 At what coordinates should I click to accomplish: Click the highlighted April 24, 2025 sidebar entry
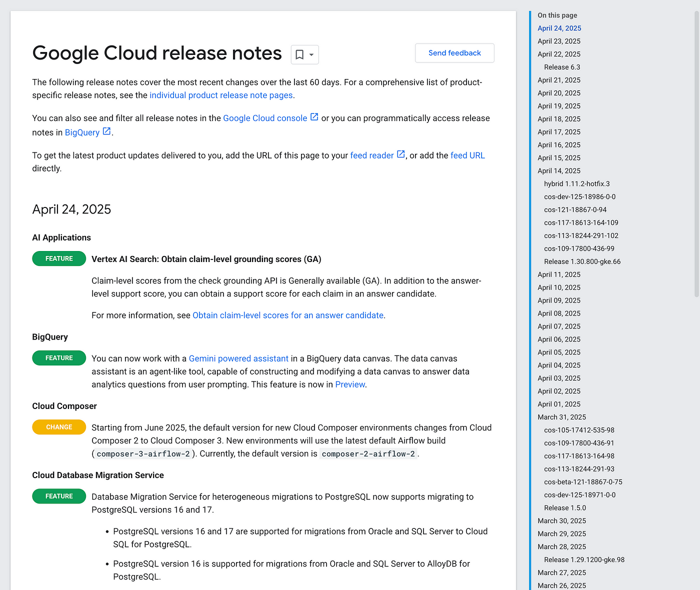pos(559,28)
